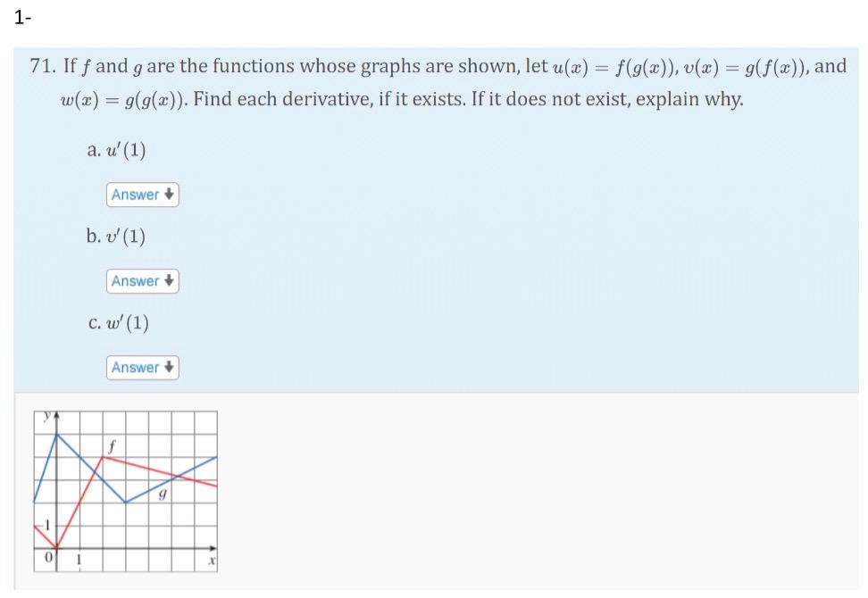Expand the Answer for part b. v'(1)
The image size is (868, 598).
[x=142, y=281]
